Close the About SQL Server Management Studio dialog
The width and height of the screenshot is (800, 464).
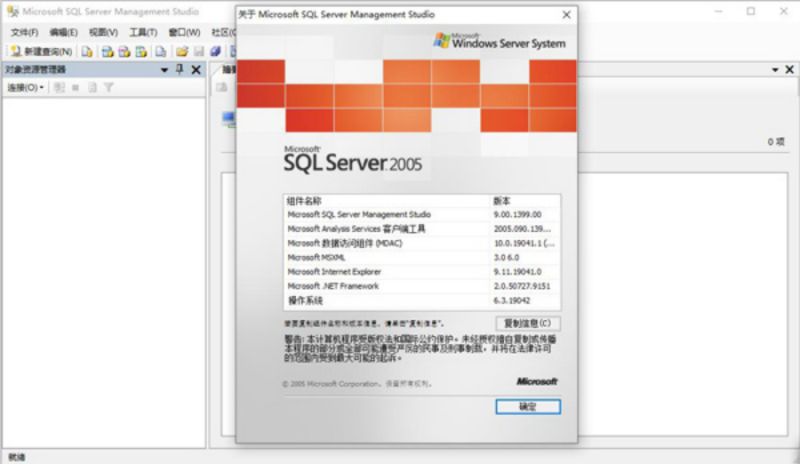(x=566, y=15)
